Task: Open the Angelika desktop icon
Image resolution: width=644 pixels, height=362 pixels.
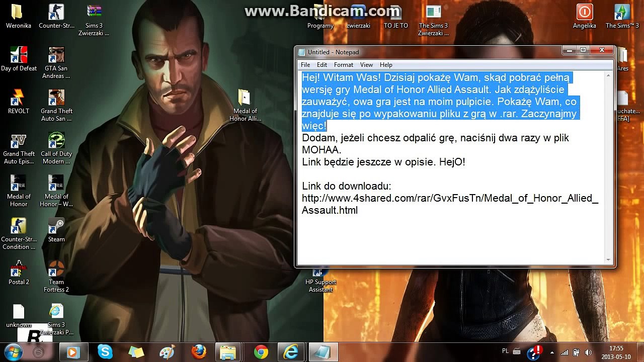Action: point(585,16)
